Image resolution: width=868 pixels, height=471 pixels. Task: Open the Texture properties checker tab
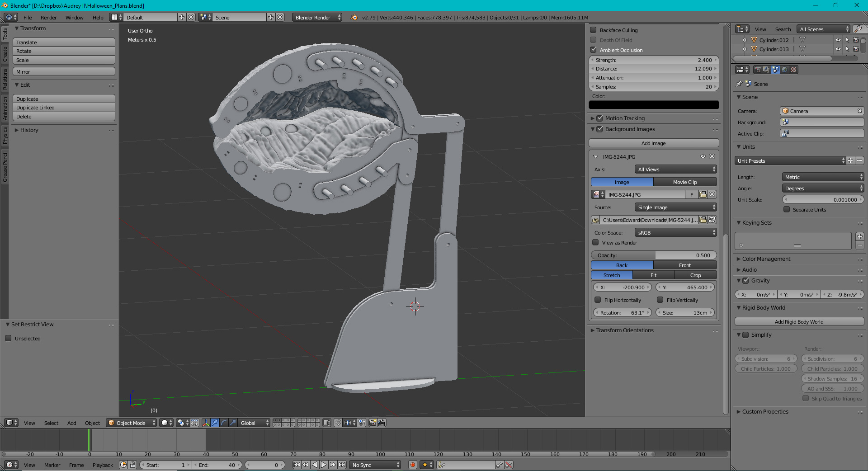[793, 70]
